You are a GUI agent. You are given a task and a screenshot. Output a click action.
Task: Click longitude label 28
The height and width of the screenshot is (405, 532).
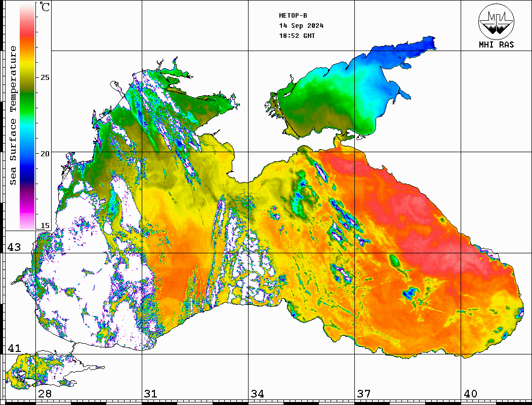pos(45,393)
